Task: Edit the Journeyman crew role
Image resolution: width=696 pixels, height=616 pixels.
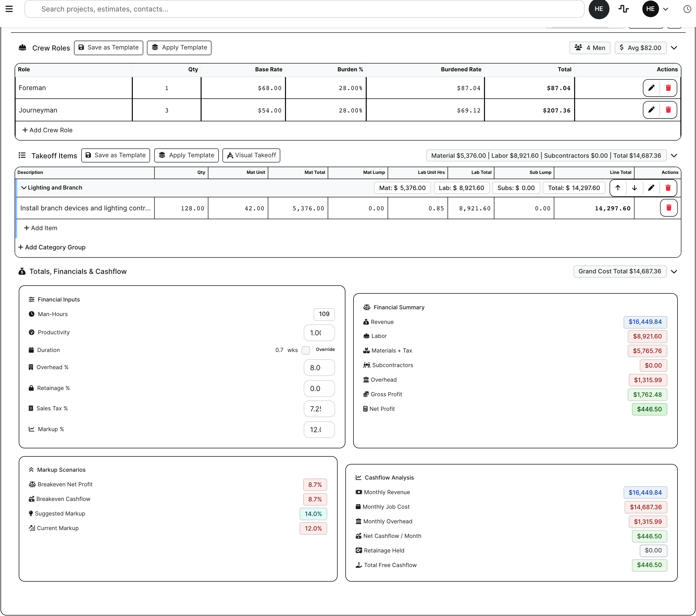Action: pyautogui.click(x=651, y=110)
